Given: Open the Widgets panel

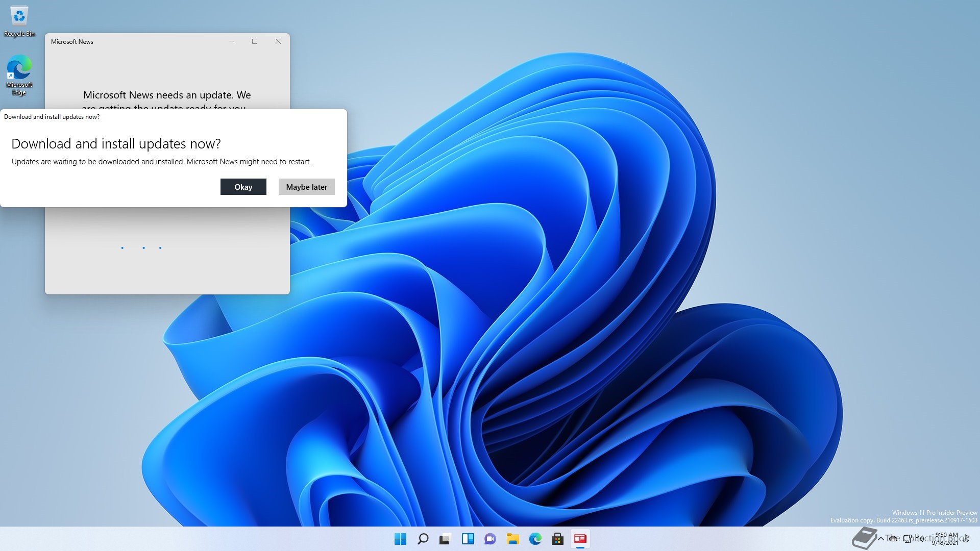Looking at the screenshot, I should coord(468,539).
